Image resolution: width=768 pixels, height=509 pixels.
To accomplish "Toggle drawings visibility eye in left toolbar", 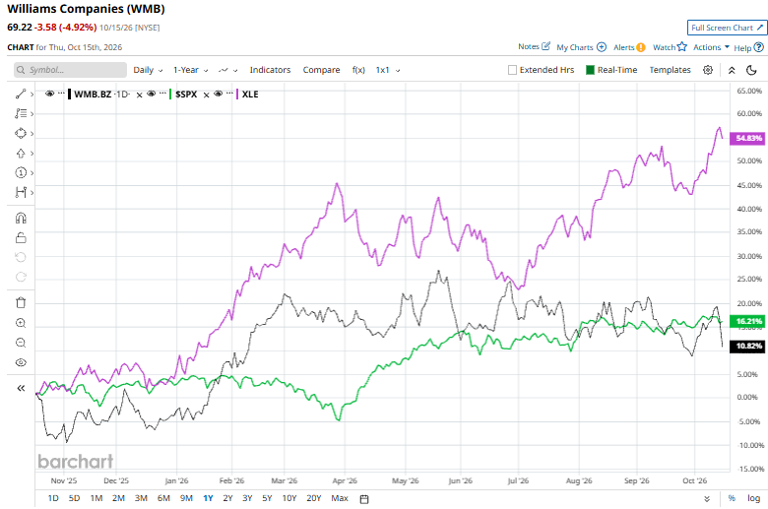I will 21,363.
